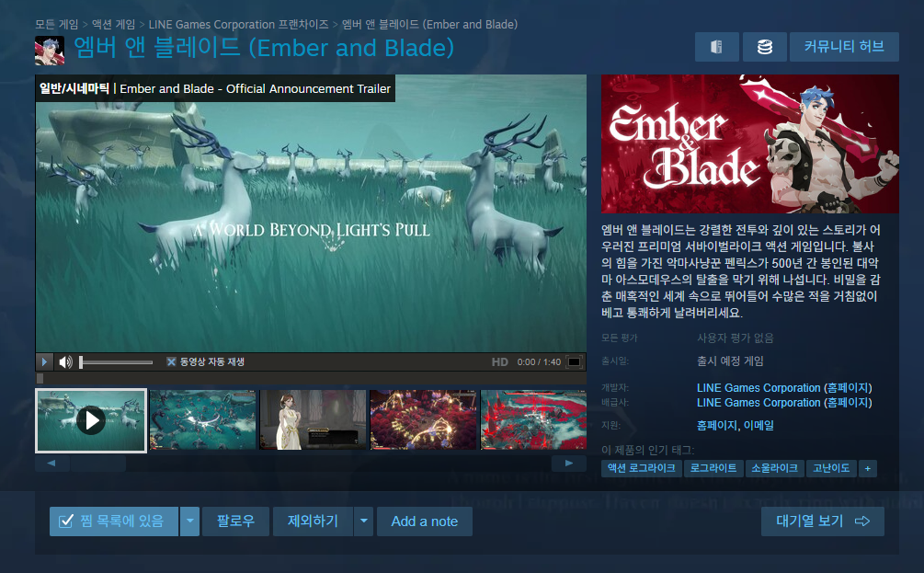This screenshot has width=924, height=573.
Task: Toggle video fullscreen icon
Action: 574,362
